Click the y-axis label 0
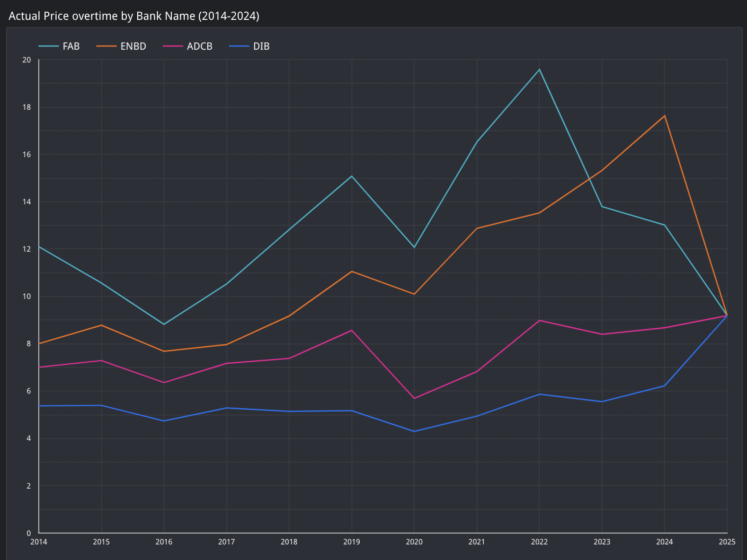 tap(29, 533)
